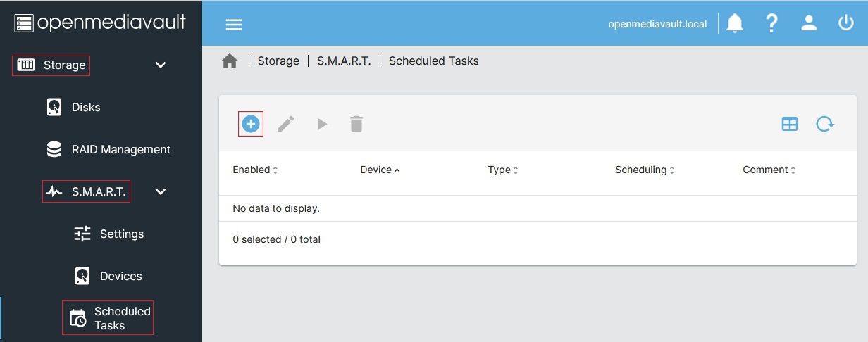Sort by the Device column header
Image resolution: width=868 pixels, height=342 pixels.
(x=376, y=170)
